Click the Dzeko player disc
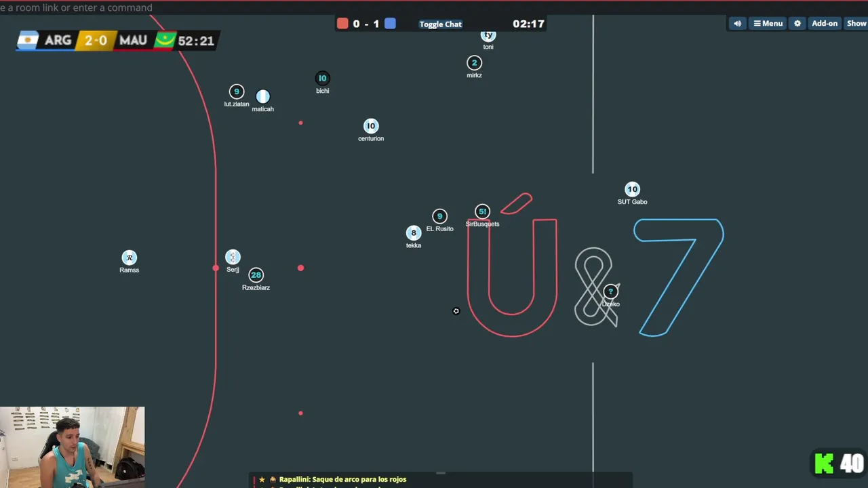 pyautogui.click(x=610, y=291)
